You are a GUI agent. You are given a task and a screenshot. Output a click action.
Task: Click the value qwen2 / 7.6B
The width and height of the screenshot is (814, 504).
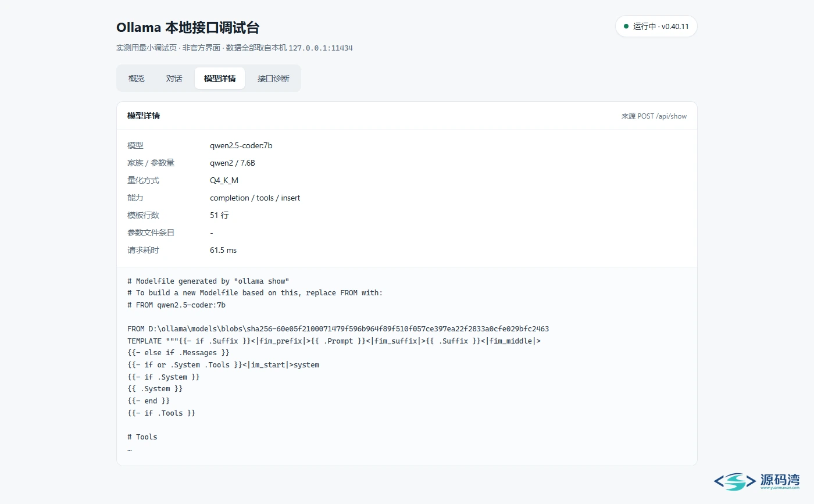[233, 163]
